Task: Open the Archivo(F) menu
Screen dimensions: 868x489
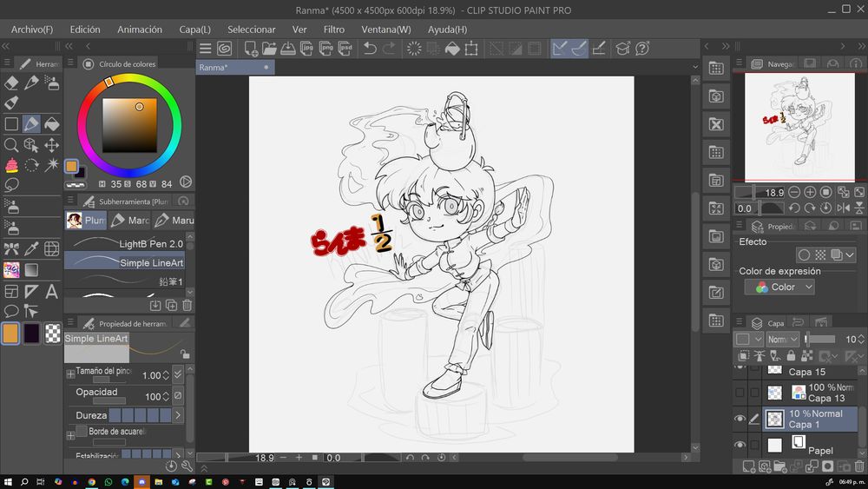Action: pos(32,30)
